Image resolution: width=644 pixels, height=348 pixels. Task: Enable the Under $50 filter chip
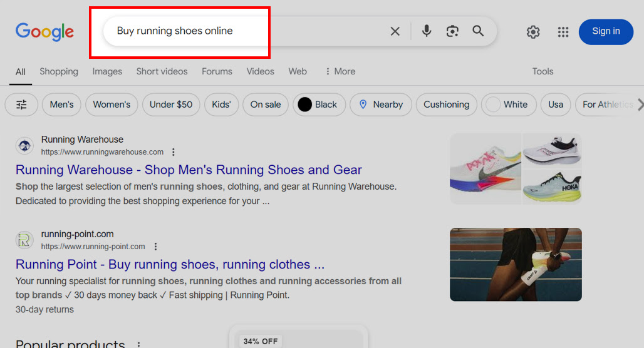pyautogui.click(x=171, y=105)
